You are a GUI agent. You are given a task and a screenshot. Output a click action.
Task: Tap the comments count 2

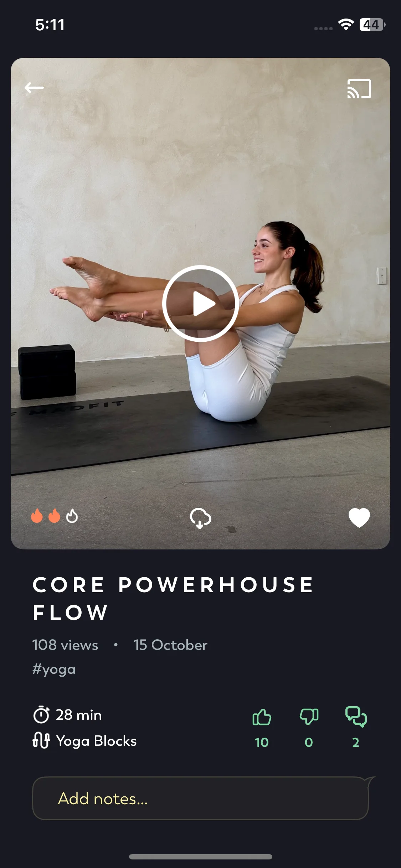point(356,743)
